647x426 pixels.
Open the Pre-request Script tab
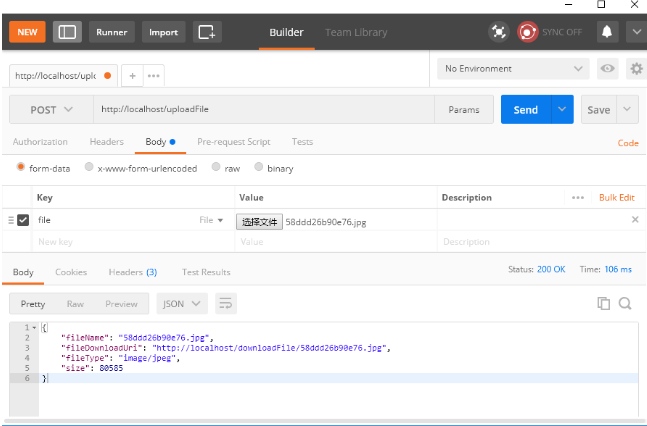tap(234, 142)
